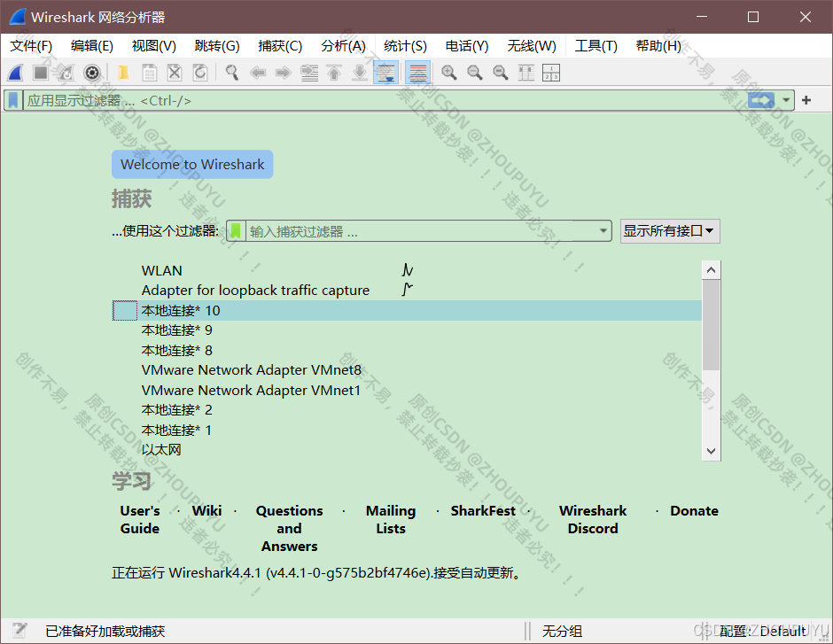Start capturing packets with shark fin icon
The image size is (833, 644).
tap(16, 73)
